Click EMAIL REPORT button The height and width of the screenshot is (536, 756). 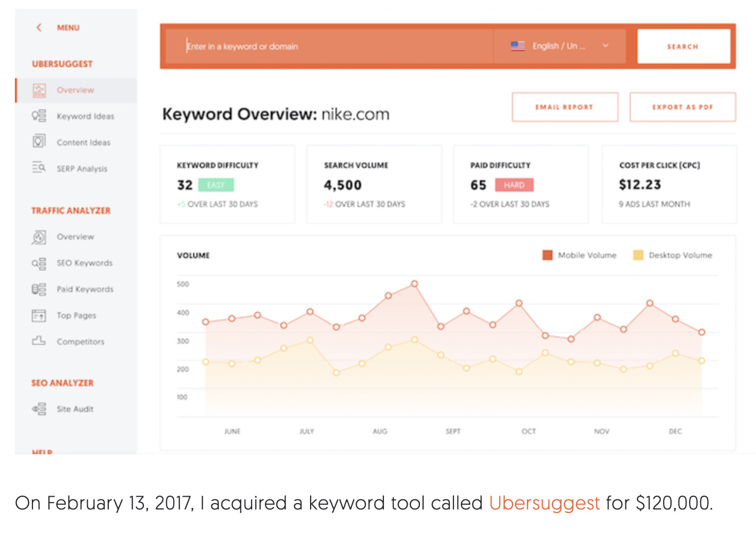point(565,107)
